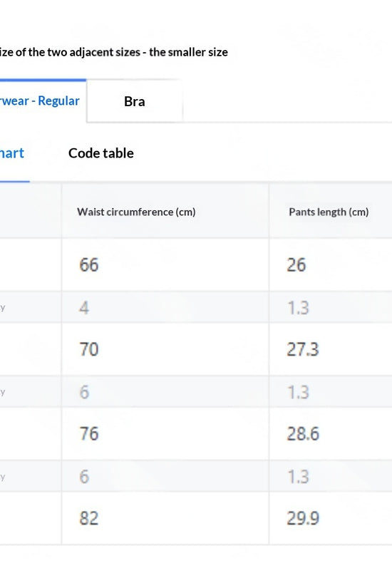This screenshot has height=588, width=392.
Task: Click the pants length 27.3 cell
Action: coord(331,349)
